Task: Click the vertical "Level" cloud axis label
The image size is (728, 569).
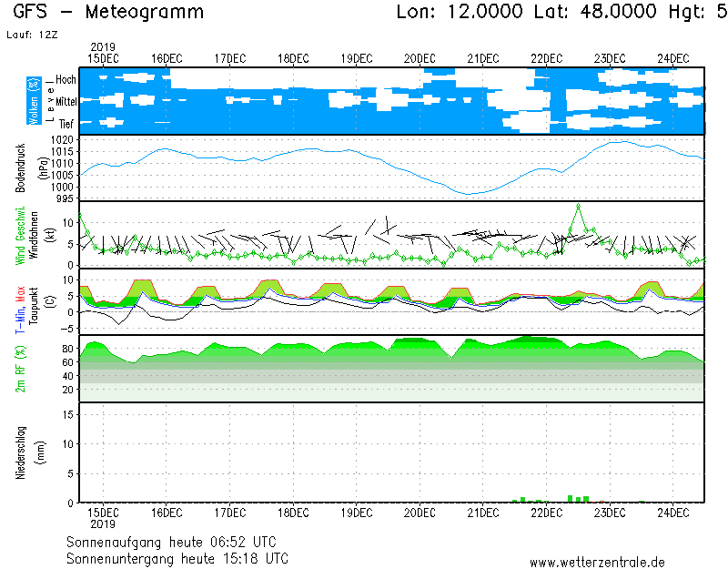Action: (50, 101)
